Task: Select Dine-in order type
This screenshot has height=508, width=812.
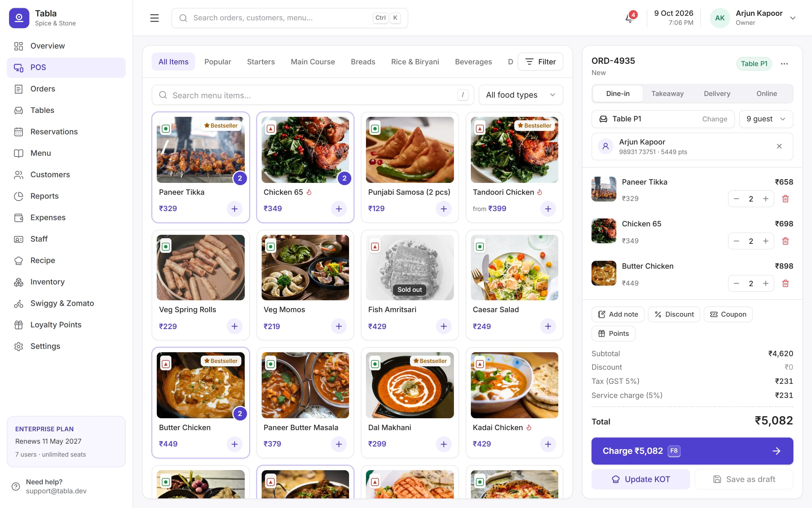Action: 618,94
